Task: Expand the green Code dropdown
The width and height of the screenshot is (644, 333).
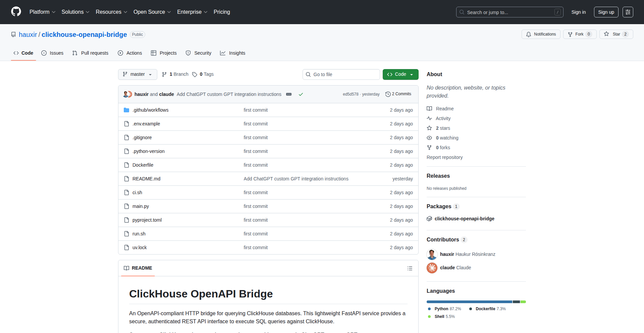Action: click(400, 74)
